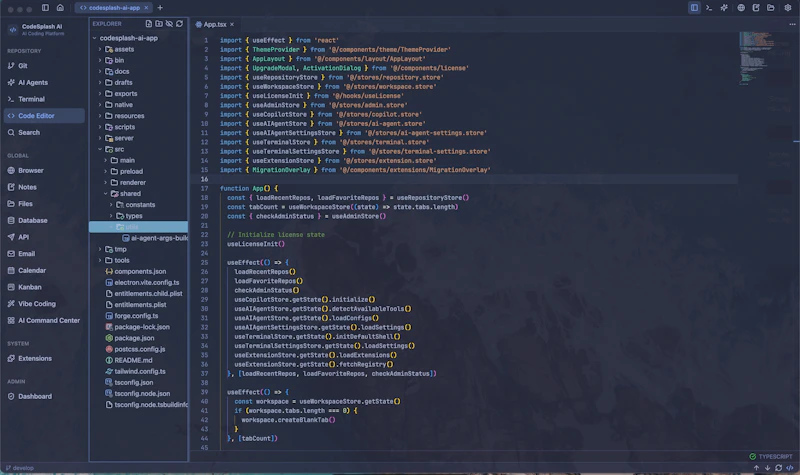The image size is (800, 475).
Task: Open the admin Dashboard in the sidebar
Action: (x=44, y=396)
